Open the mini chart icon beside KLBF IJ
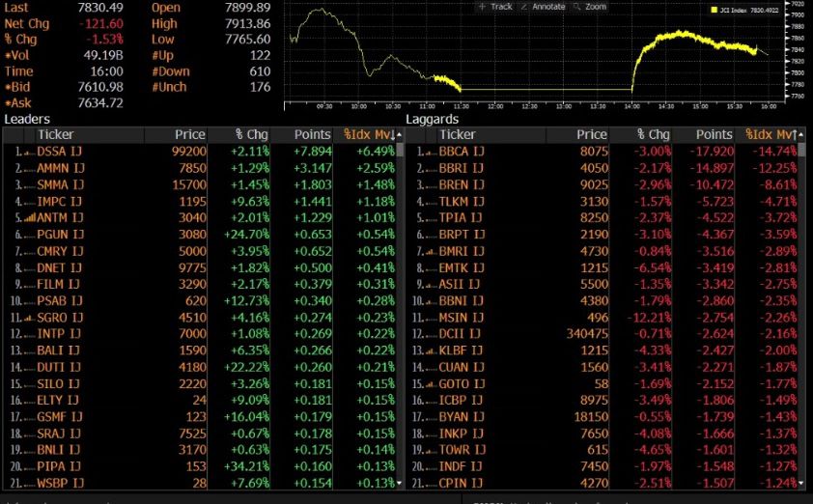The width and height of the screenshot is (813, 504). point(432,351)
